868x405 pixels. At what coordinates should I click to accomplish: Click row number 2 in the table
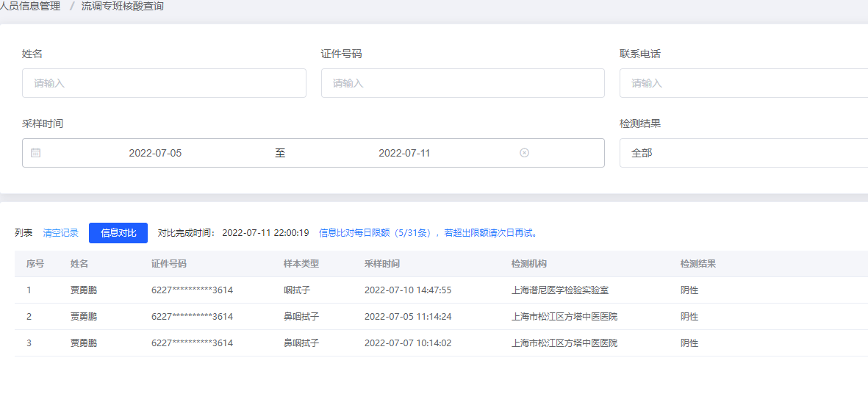(29, 317)
